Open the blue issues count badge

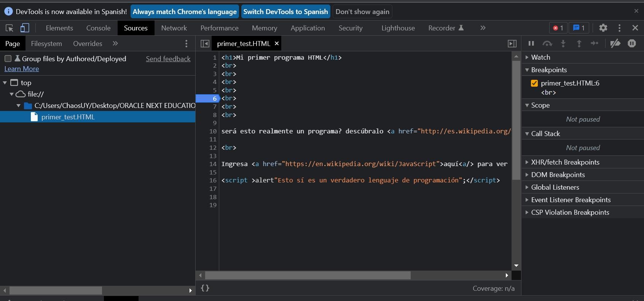pyautogui.click(x=579, y=28)
